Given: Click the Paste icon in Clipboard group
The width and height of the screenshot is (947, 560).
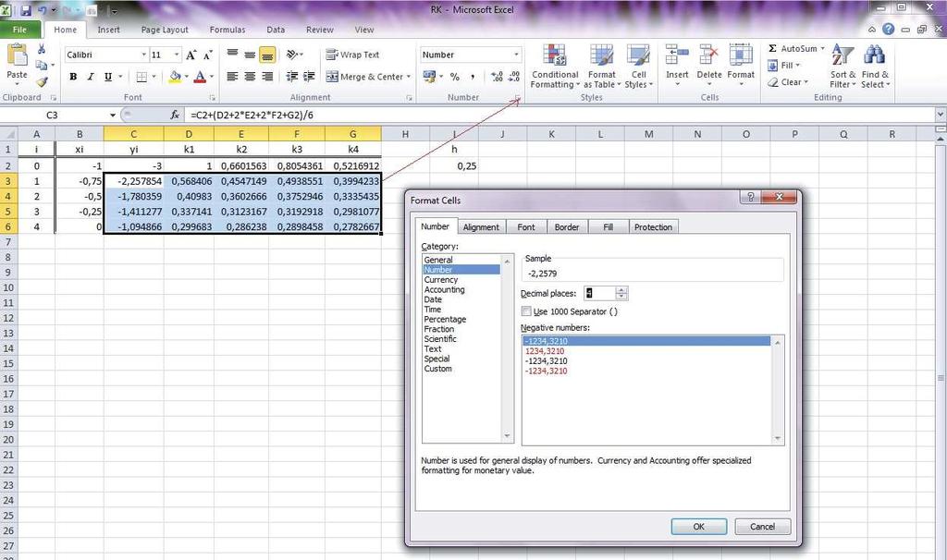Looking at the screenshot, I should pyautogui.click(x=17, y=55).
